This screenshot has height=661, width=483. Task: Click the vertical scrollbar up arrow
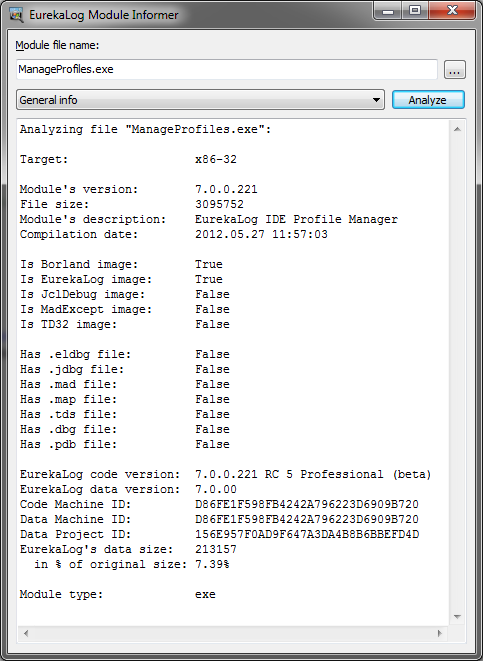click(457, 129)
